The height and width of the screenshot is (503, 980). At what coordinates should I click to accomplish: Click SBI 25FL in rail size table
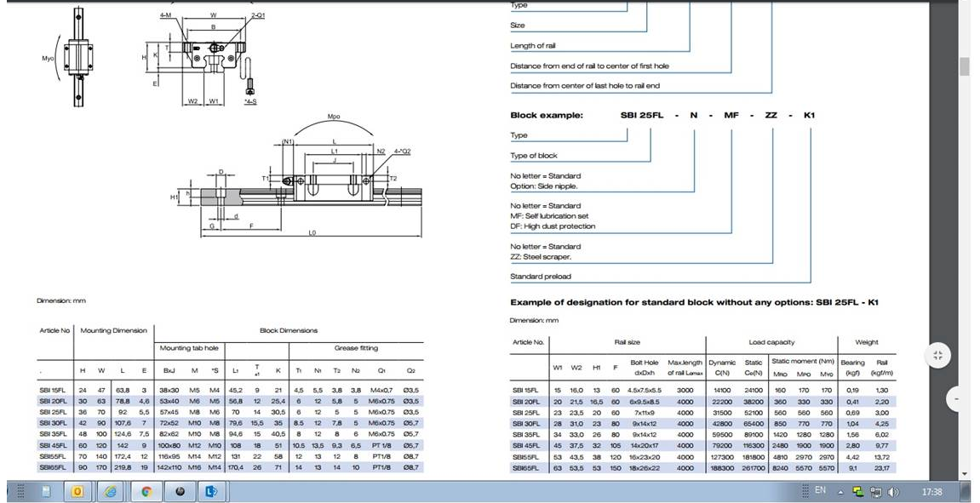point(525,413)
